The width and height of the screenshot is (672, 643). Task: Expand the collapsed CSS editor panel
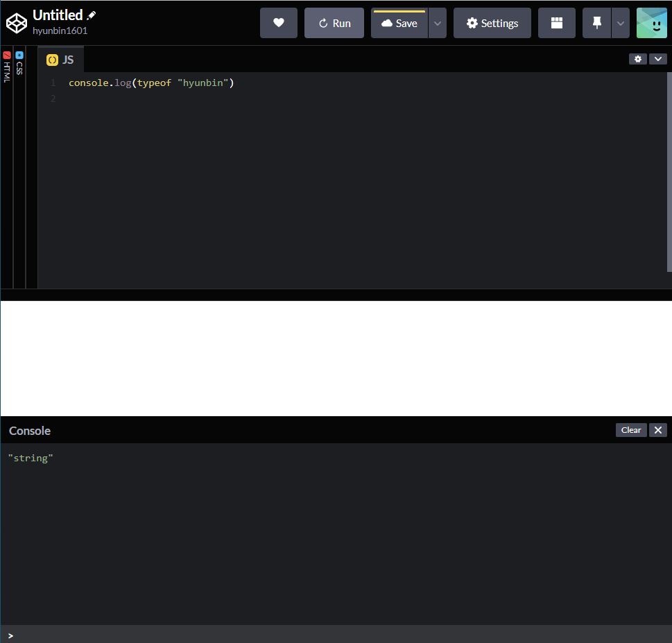click(x=19, y=167)
